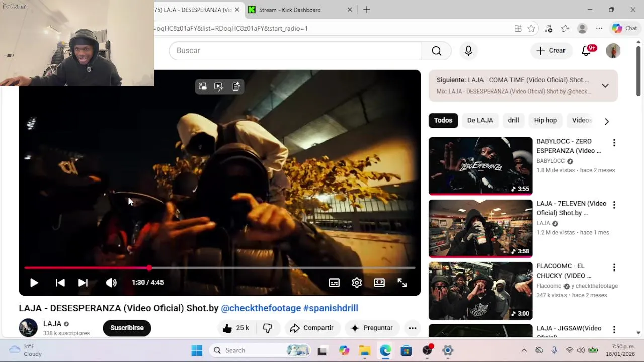Viewport: 644px width, 362px height.
Task: Open File Explorer from the taskbar
Action: (x=365, y=350)
